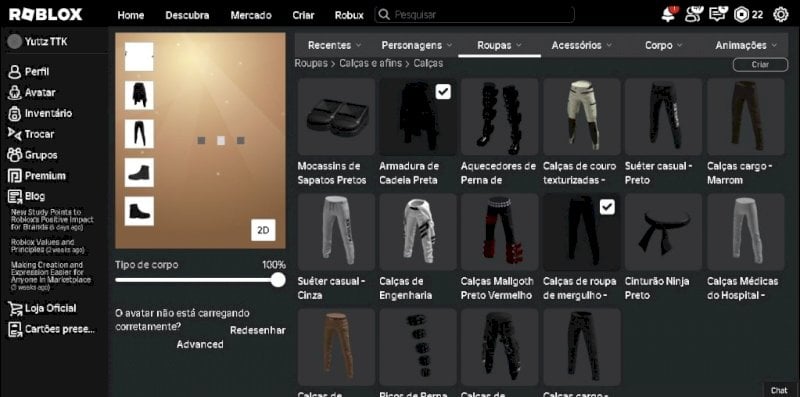Open the messages icon in top bar
Viewport: 800px width, 397px height.
coord(718,14)
